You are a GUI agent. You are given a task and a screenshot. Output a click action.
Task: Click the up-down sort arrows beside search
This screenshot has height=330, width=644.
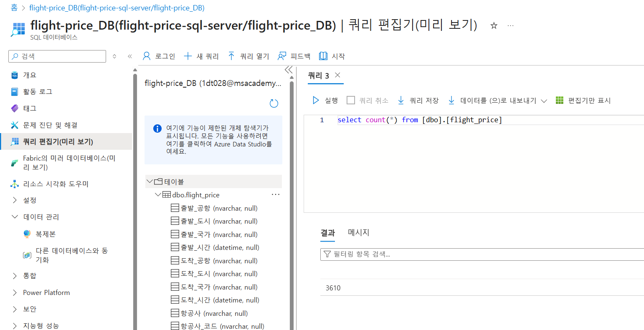tap(114, 56)
